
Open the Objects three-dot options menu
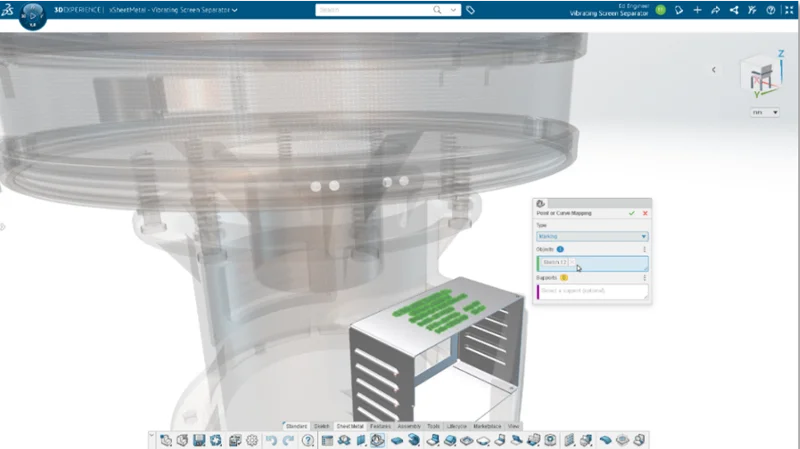pyautogui.click(x=644, y=249)
